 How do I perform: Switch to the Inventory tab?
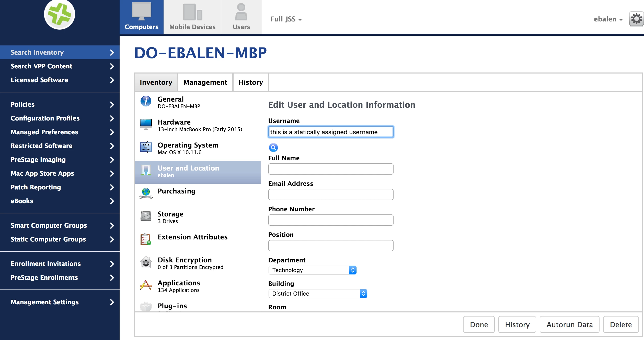(x=156, y=82)
